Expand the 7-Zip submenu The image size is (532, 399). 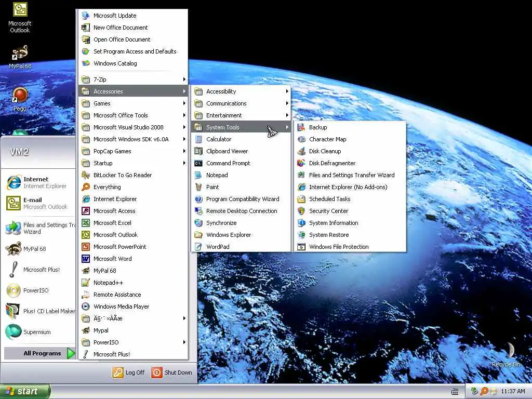point(133,79)
